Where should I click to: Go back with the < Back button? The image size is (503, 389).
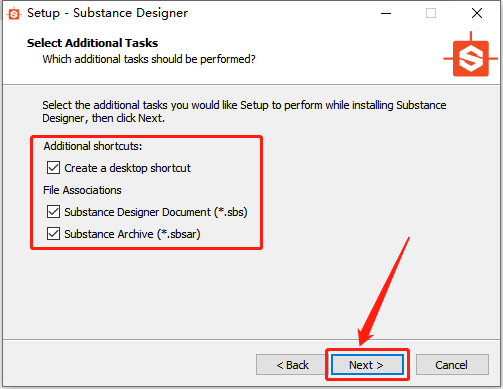click(x=292, y=365)
